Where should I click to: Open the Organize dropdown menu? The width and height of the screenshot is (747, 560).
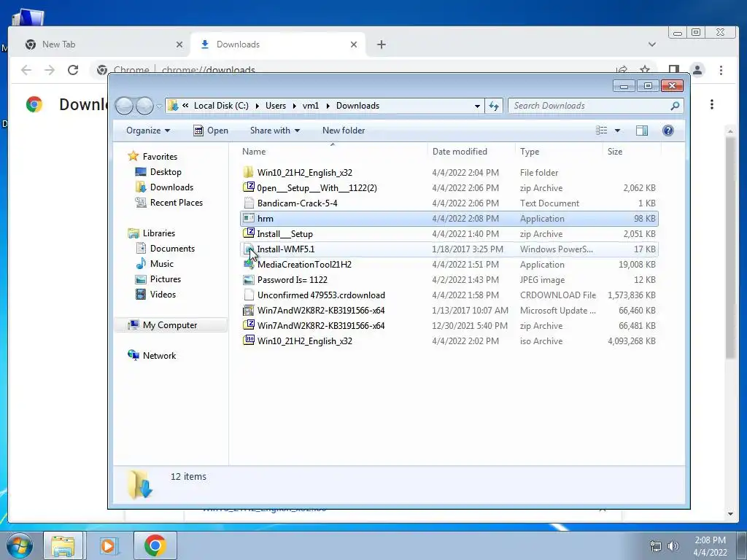click(x=147, y=131)
